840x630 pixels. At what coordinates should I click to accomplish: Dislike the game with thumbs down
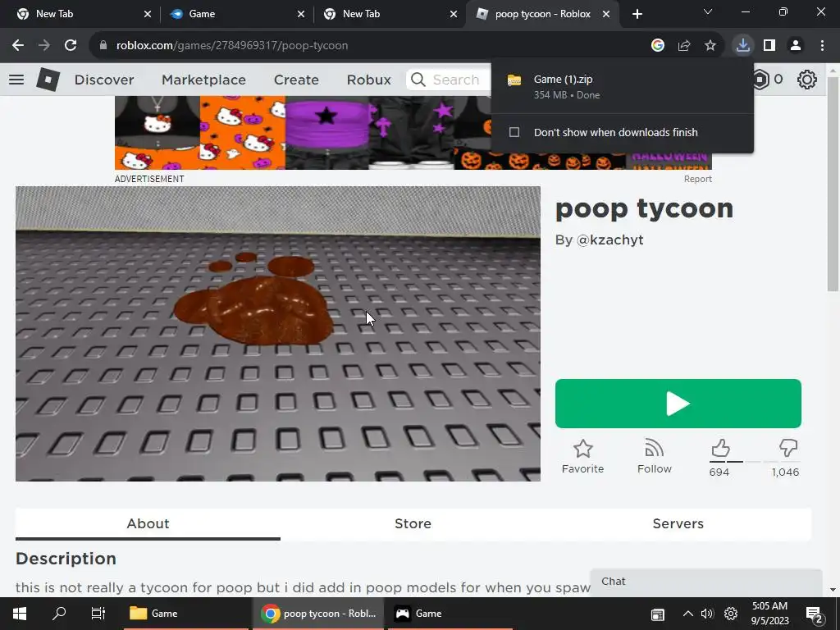(788, 449)
